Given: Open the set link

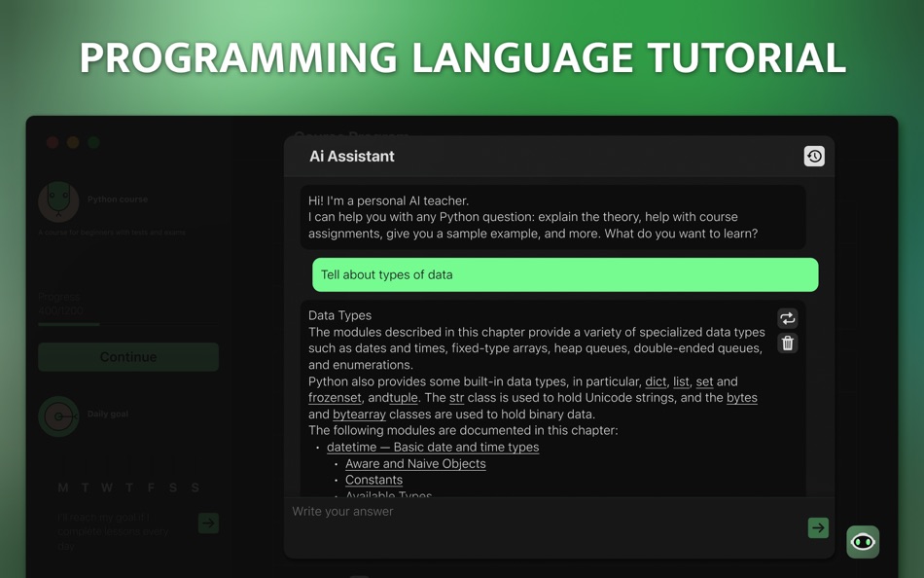Looking at the screenshot, I should 704,381.
